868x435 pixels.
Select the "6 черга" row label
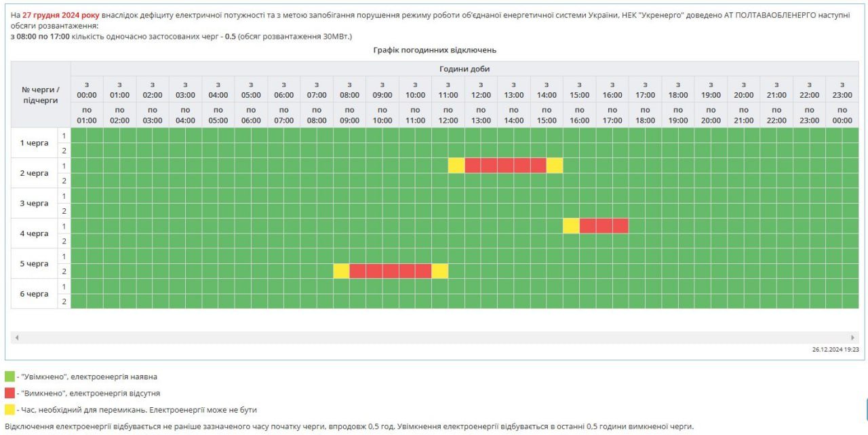34,294
